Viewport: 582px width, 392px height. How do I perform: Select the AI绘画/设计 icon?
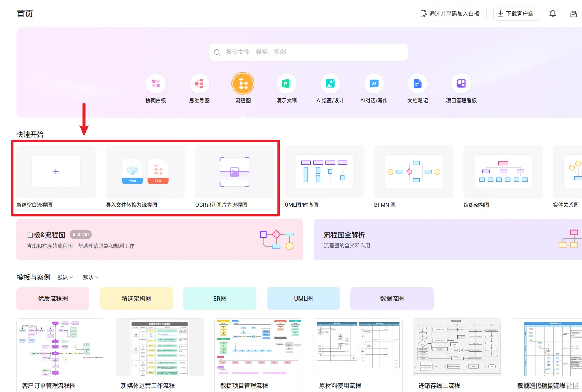(330, 83)
